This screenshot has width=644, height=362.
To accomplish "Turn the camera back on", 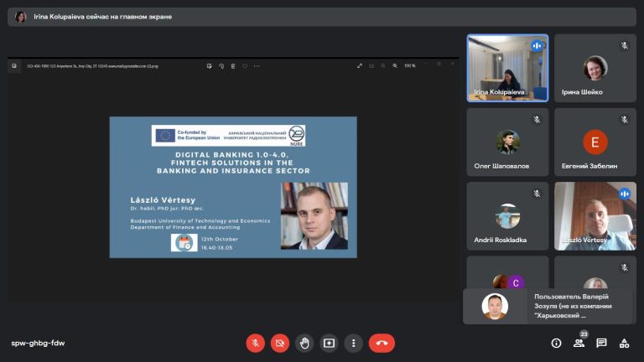I will (280, 343).
